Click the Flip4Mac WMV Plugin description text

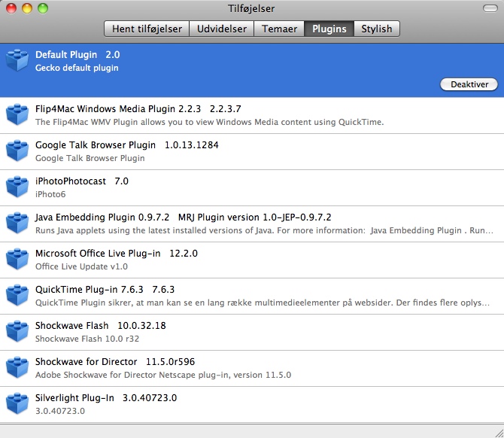pyautogui.click(x=210, y=122)
